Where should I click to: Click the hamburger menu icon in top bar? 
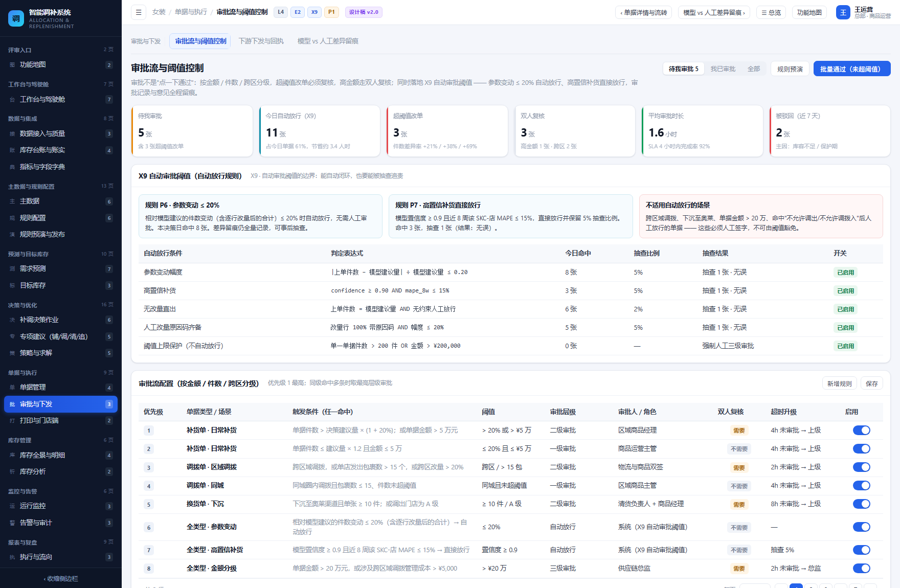[139, 12]
